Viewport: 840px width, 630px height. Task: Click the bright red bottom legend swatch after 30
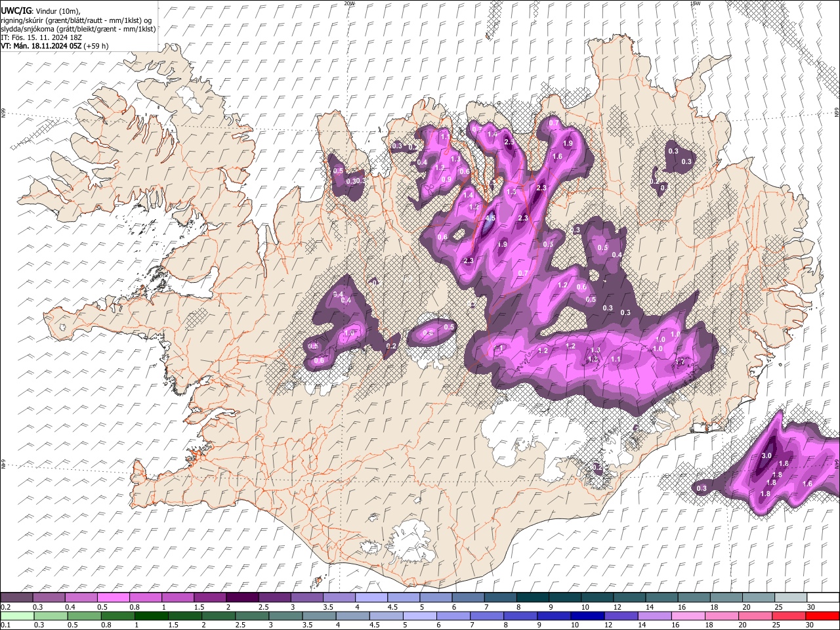tap(822, 616)
